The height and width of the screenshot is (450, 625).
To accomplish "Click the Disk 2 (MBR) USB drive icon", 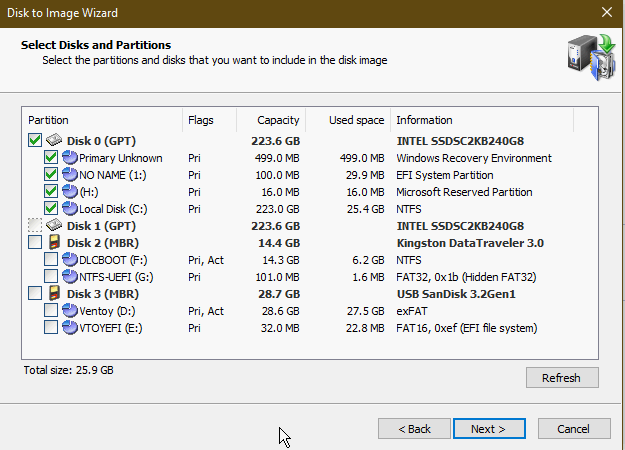I will click(55, 243).
